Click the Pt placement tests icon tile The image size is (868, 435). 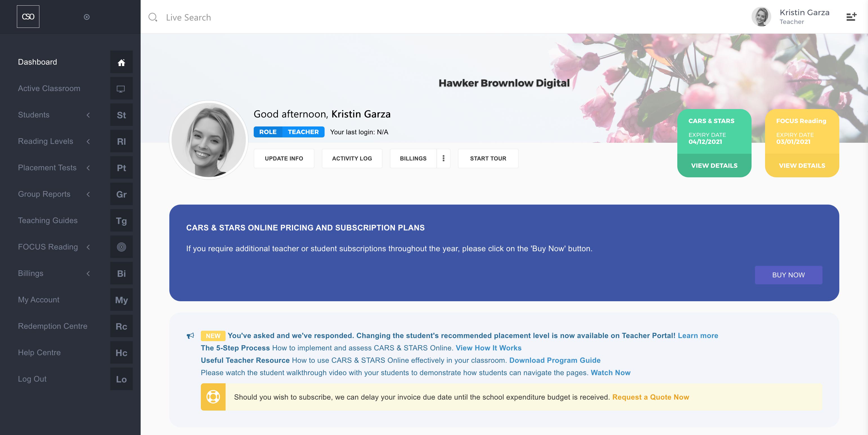pos(121,168)
